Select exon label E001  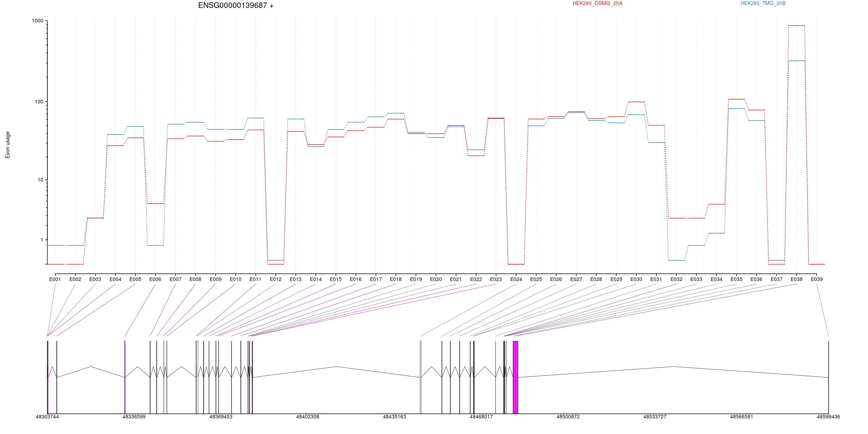[x=55, y=279]
